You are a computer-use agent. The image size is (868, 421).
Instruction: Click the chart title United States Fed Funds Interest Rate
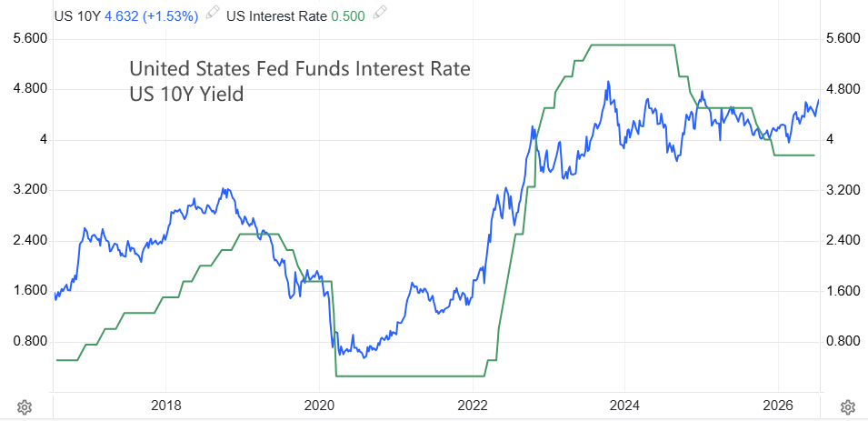pos(299,69)
